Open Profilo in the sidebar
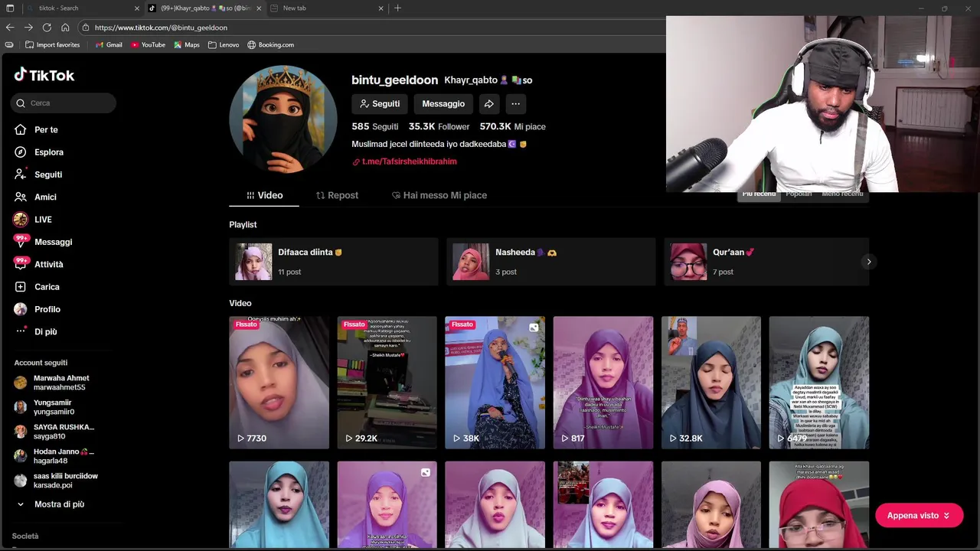 (x=37, y=309)
